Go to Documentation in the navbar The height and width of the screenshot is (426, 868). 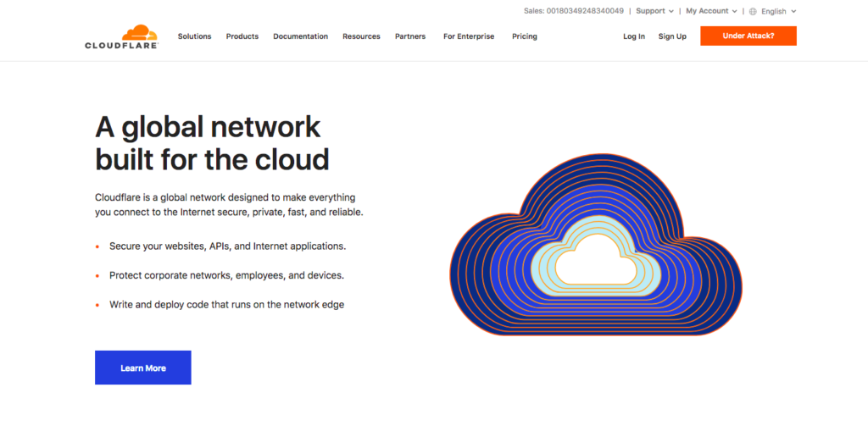(x=301, y=36)
